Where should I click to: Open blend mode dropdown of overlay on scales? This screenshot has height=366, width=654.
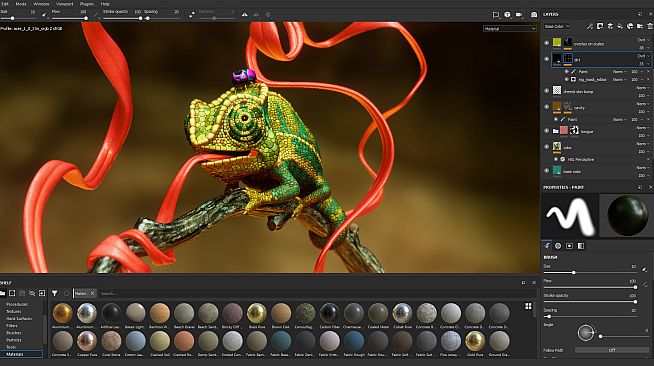coord(643,40)
